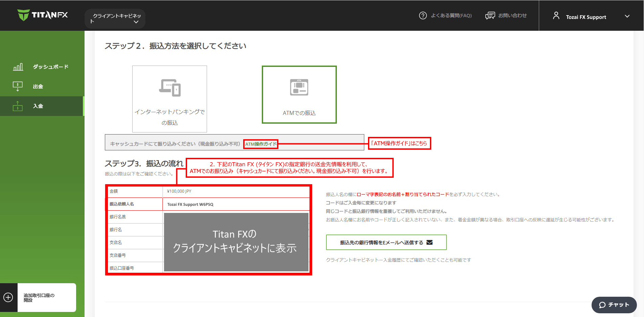
Task: Switch to the ダッシュボード menu item
Action: 49,67
